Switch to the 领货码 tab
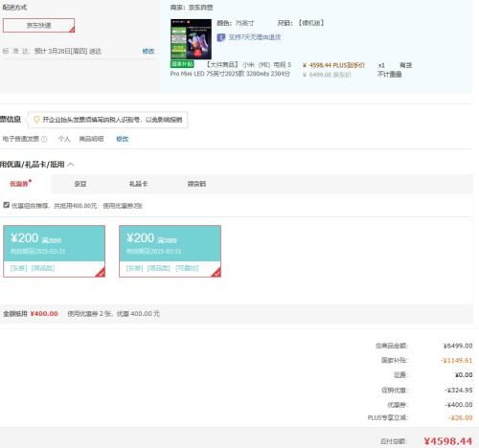 [196, 184]
